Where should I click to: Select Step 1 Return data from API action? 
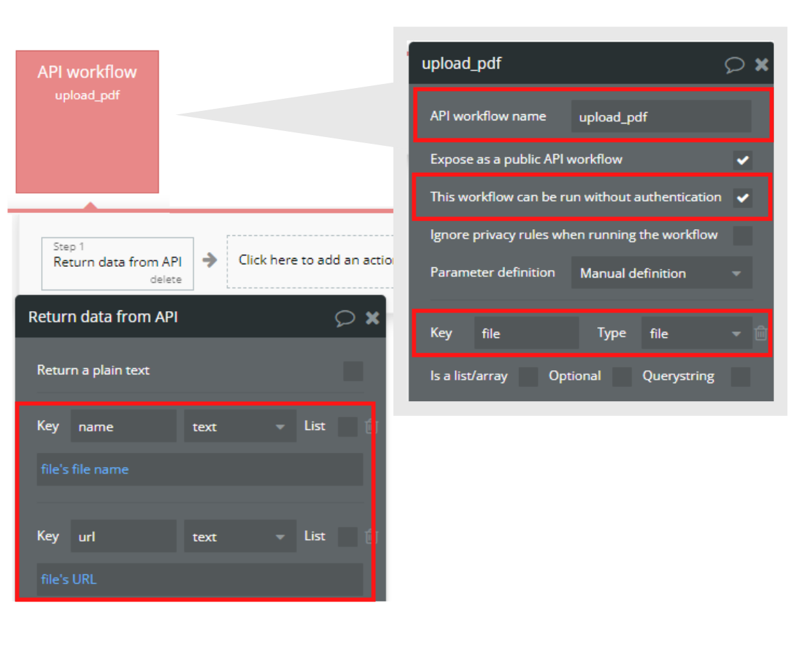118,263
